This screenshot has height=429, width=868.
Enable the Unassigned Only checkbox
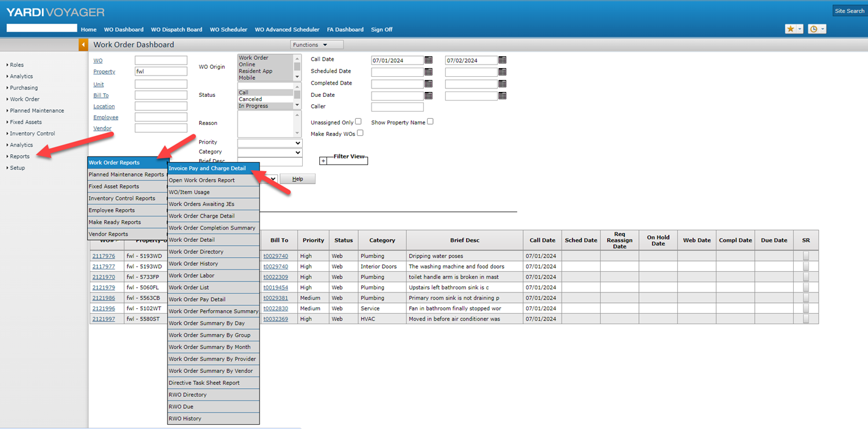point(358,122)
